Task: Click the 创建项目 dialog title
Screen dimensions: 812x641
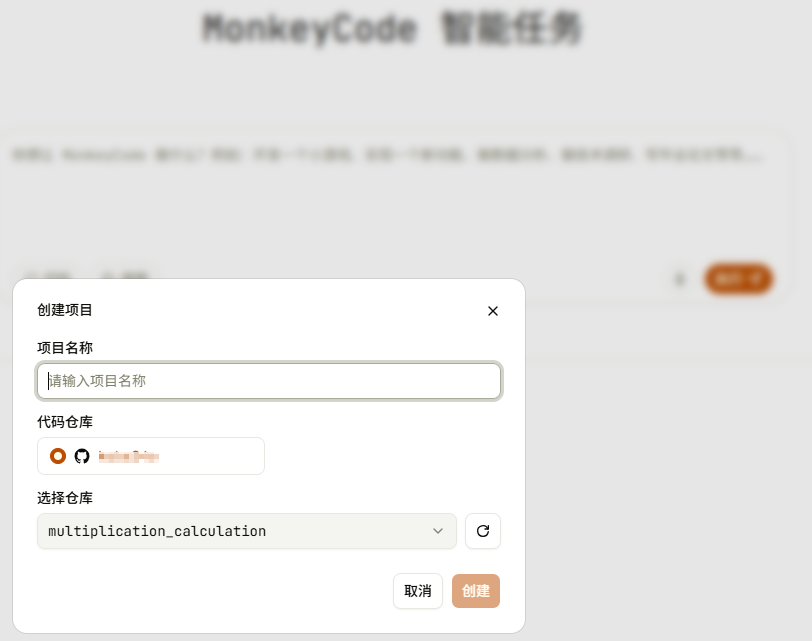Action: 65,310
